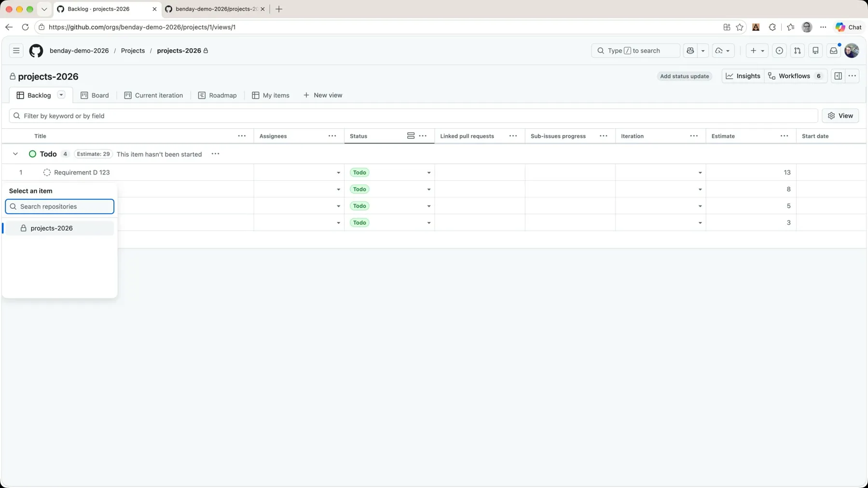Open the repositories icon in header
The image size is (868, 488).
pyautogui.click(x=815, y=51)
